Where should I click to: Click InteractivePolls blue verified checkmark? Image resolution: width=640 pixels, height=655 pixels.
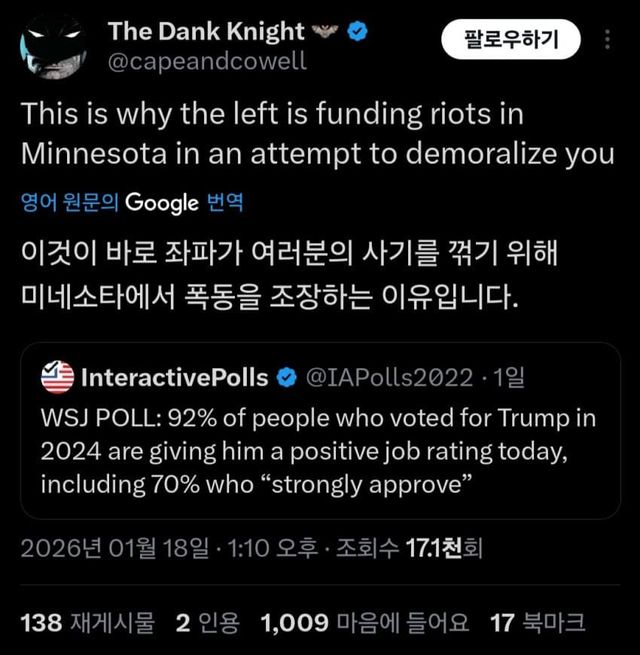tap(285, 377)
